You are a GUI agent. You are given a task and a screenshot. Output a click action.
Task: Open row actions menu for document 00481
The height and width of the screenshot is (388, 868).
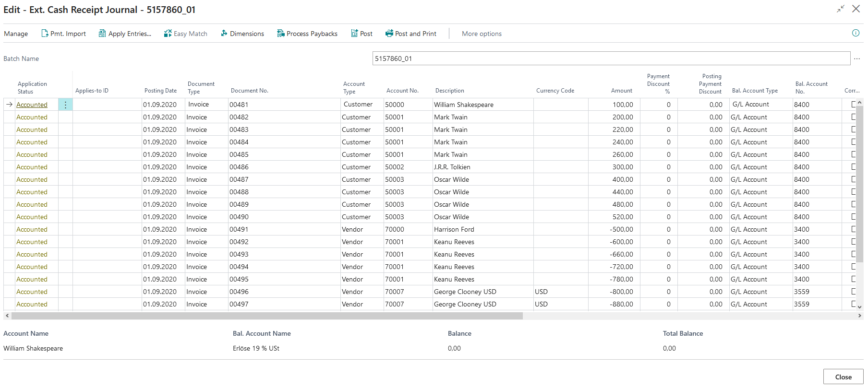click(66, 105)
